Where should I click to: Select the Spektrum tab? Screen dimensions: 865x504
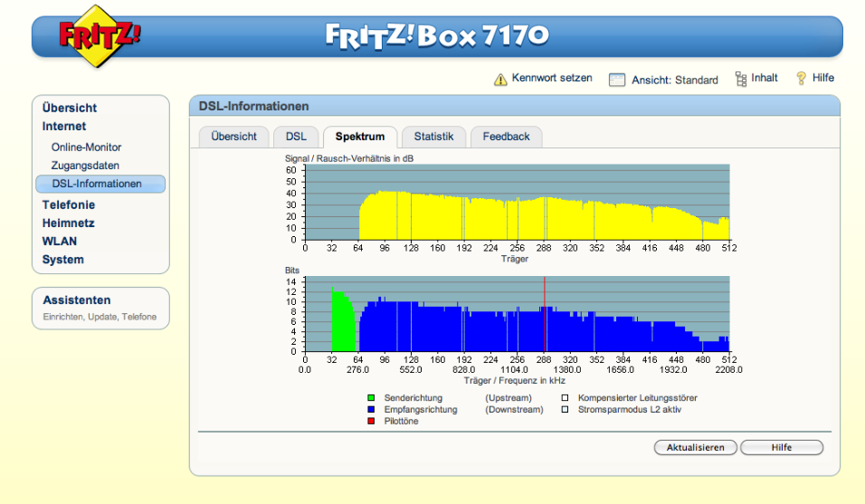point(360,137)
